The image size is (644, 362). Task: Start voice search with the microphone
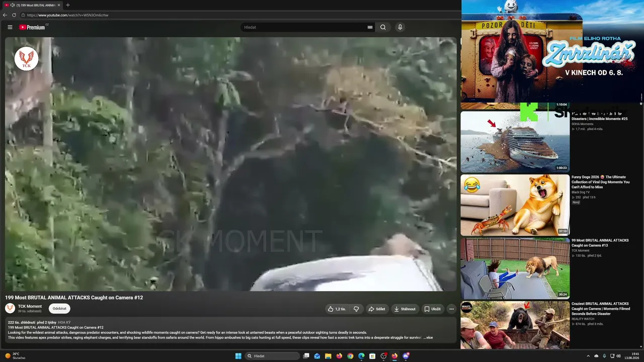[x=400, y=27]
